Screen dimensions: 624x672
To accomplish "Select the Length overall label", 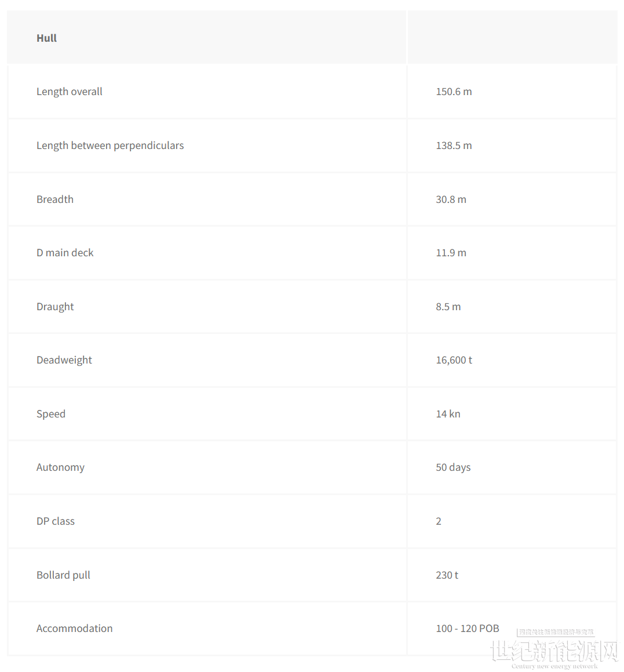I will coord(70,92).
